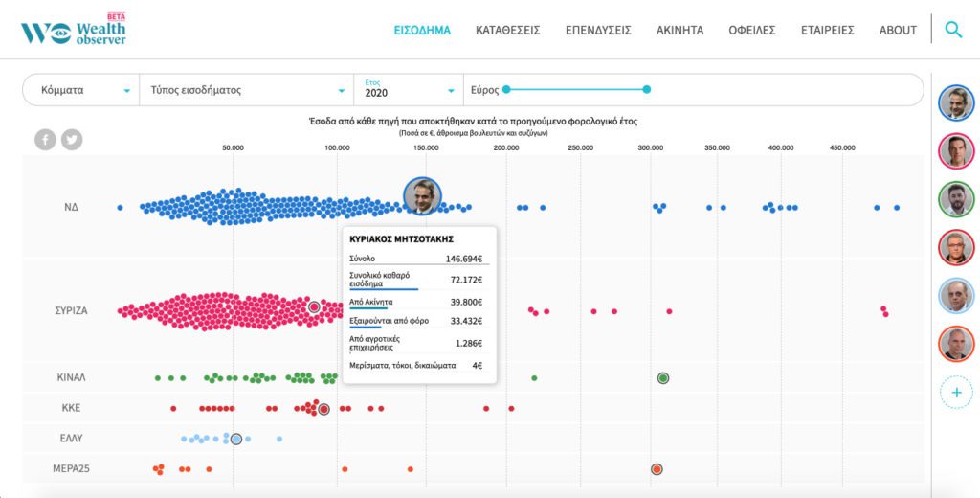
Task: Open the Έτος 2020 year dropdown
Action: [x=409, y=90]
